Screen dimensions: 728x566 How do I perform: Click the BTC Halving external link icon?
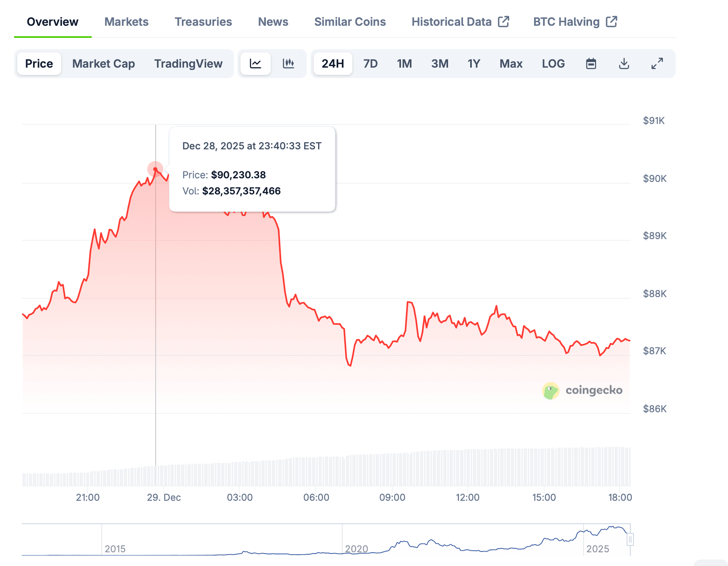click(x=611, y=22)
